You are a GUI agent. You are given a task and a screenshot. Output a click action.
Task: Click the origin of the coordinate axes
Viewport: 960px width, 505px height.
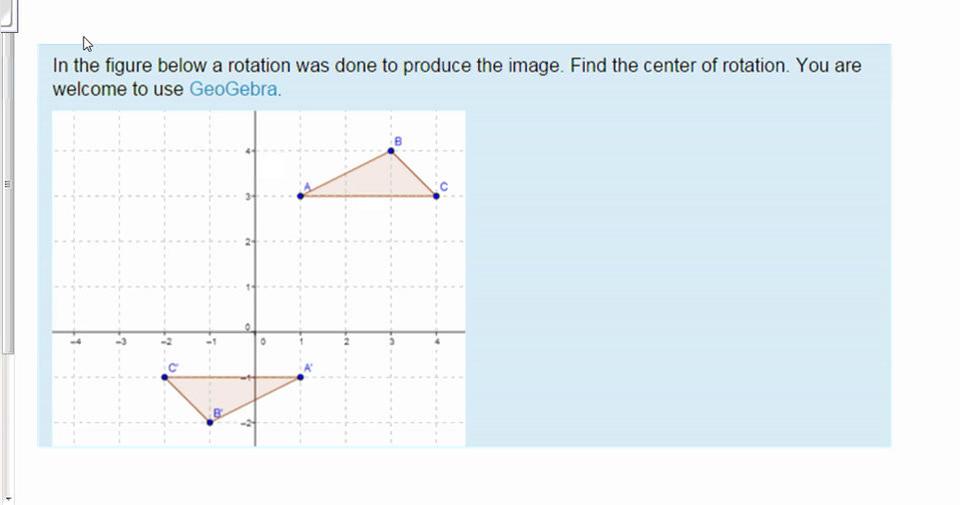click(x=255, y=332)
